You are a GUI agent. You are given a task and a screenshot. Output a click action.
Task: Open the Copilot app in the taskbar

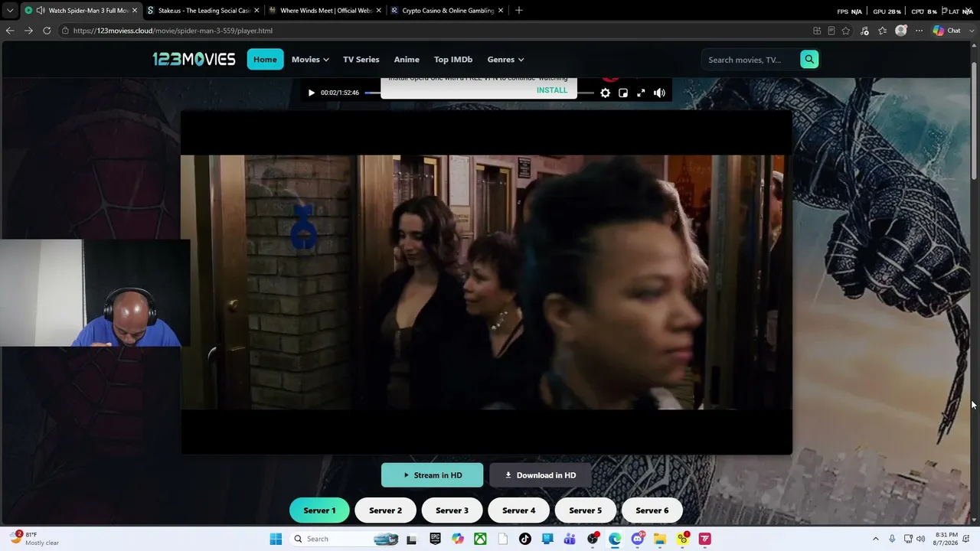[x=458, y=539]
